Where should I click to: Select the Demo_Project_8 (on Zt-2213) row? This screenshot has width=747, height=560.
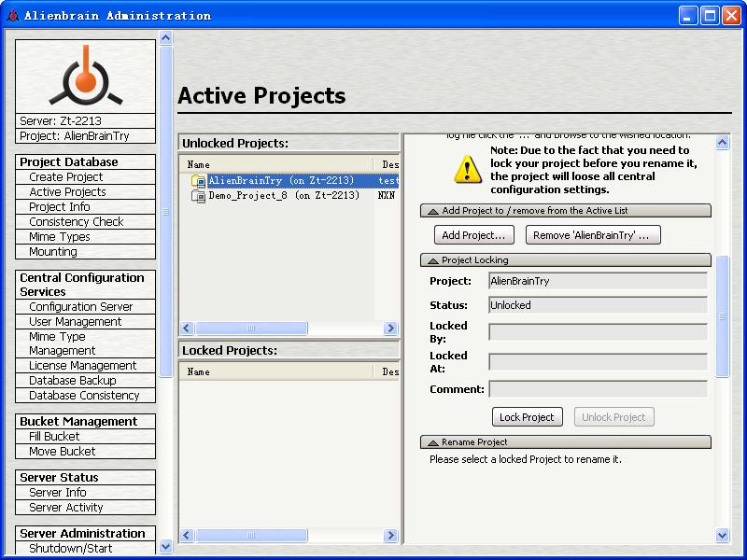[289, 196]
